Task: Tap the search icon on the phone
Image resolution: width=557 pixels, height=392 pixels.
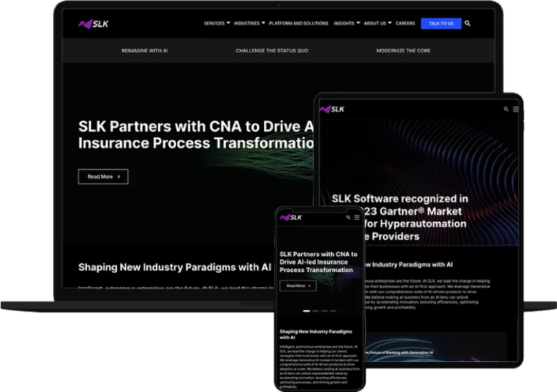Action: coord(349,218)
